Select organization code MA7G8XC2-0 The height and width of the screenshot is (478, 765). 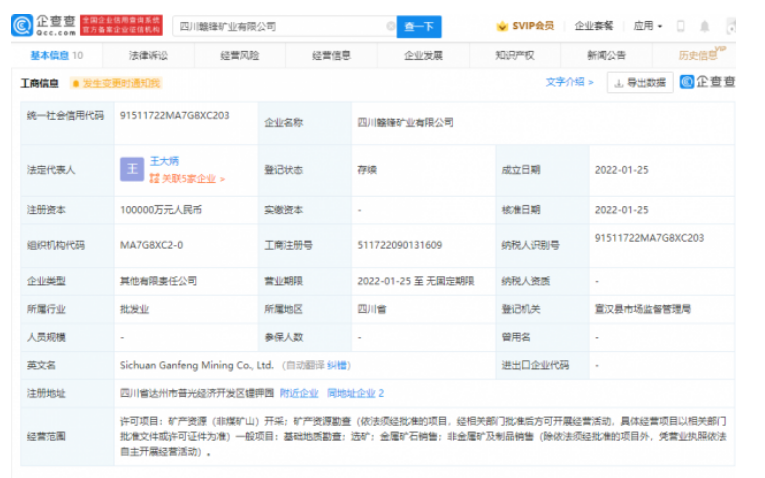point(152,245)
